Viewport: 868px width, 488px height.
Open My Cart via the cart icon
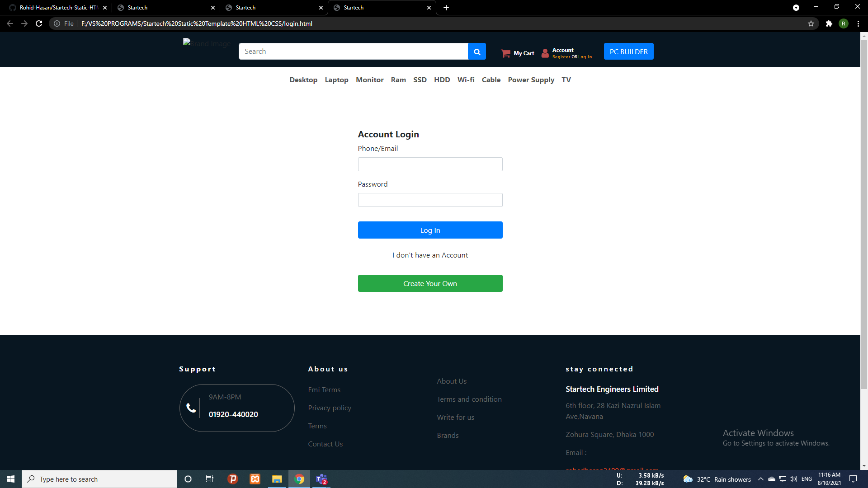pos(506,53)
